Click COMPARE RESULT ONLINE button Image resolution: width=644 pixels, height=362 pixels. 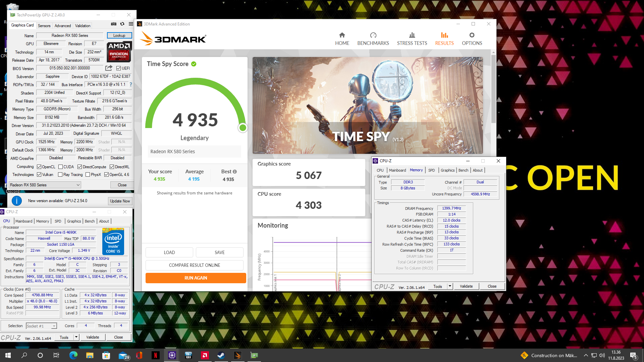click(195, 265)
